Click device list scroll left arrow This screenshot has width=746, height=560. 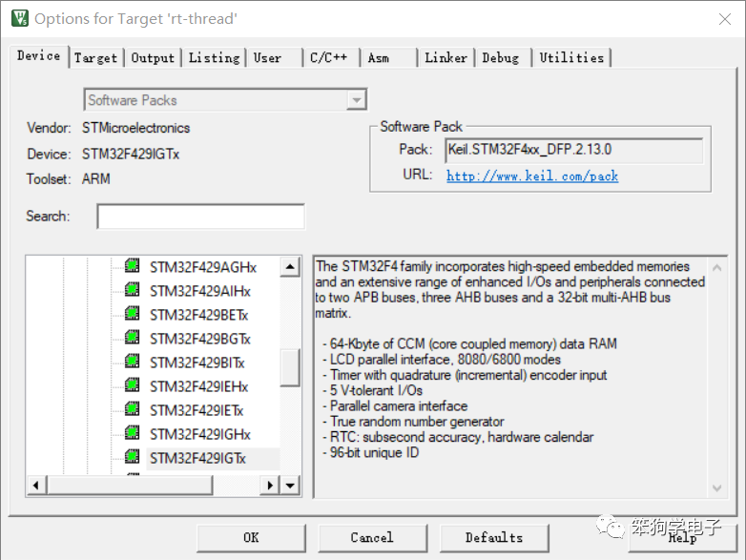pos(36,486)
